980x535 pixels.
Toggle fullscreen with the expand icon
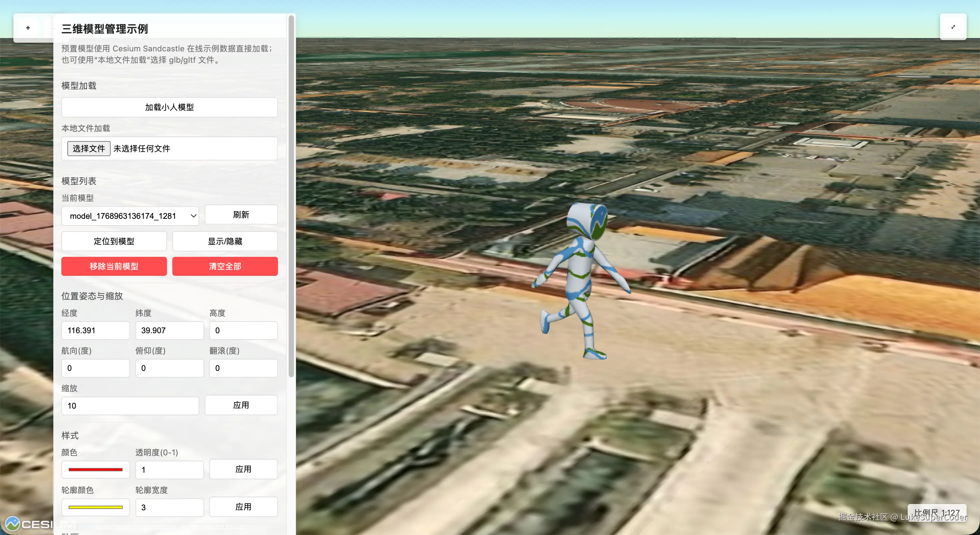coord(953,27)
